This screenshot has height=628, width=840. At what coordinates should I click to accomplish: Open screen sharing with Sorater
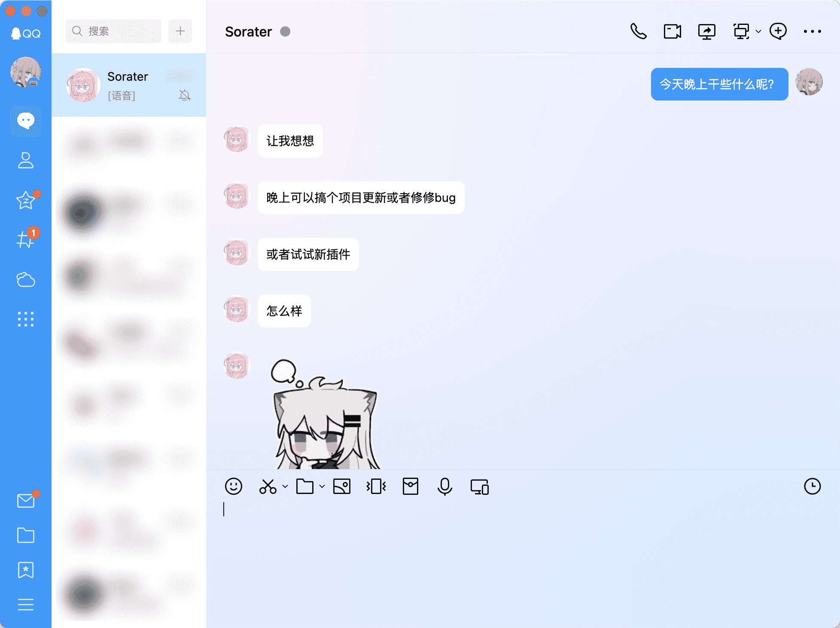(706, 31)
